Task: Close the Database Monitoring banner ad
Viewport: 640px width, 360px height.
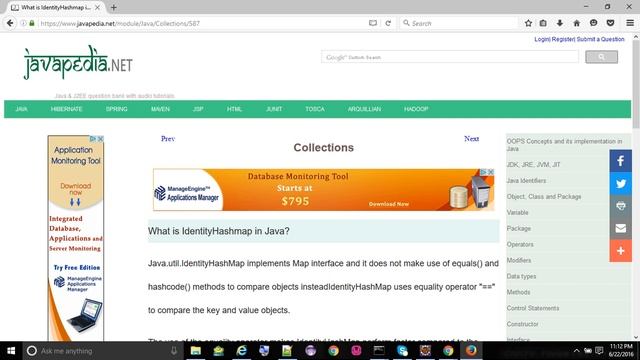Action: [x=491, y=172]
